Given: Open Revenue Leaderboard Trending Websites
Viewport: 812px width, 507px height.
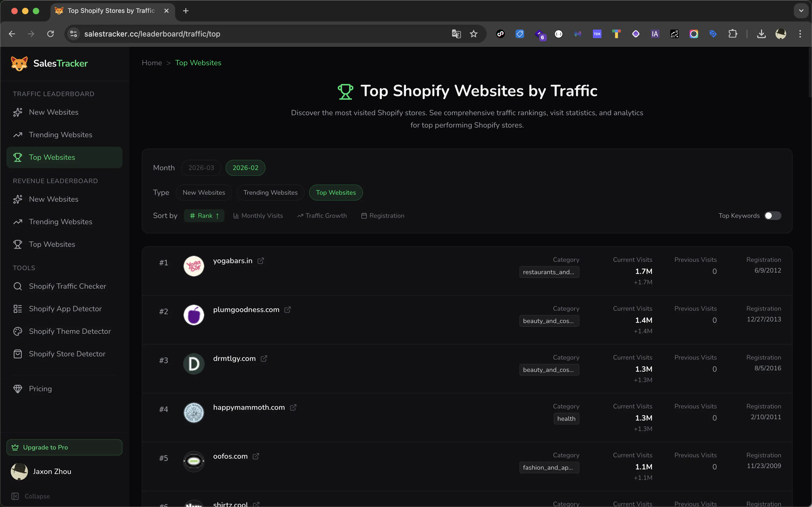Looking at the screenshot, I should [64, 222].
